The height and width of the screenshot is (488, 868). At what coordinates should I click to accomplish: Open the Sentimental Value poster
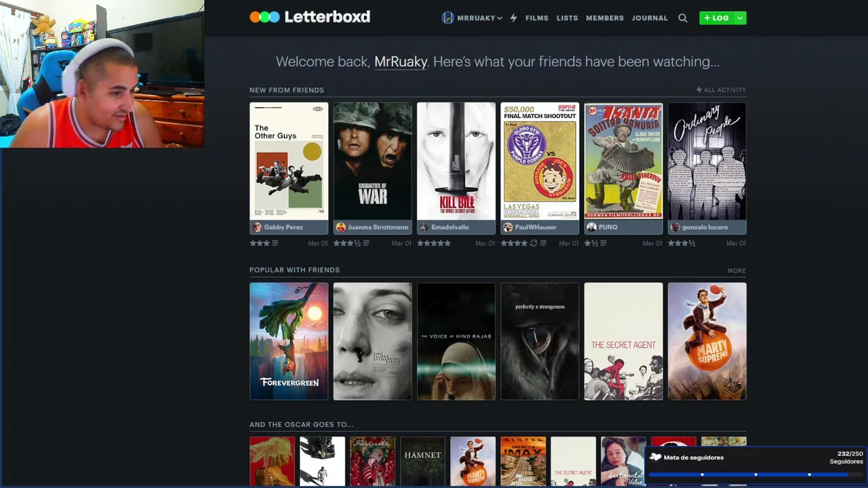(x=623, y=462)
